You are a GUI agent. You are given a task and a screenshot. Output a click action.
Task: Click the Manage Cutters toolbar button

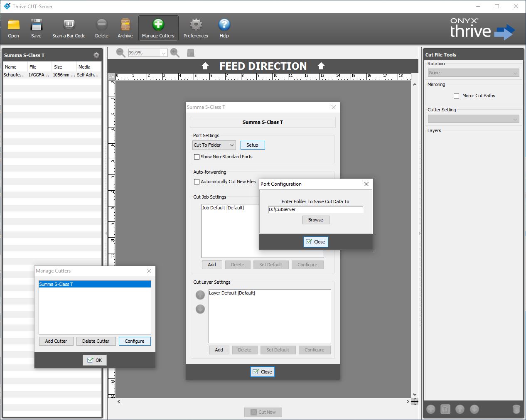(x=158, y=28)
